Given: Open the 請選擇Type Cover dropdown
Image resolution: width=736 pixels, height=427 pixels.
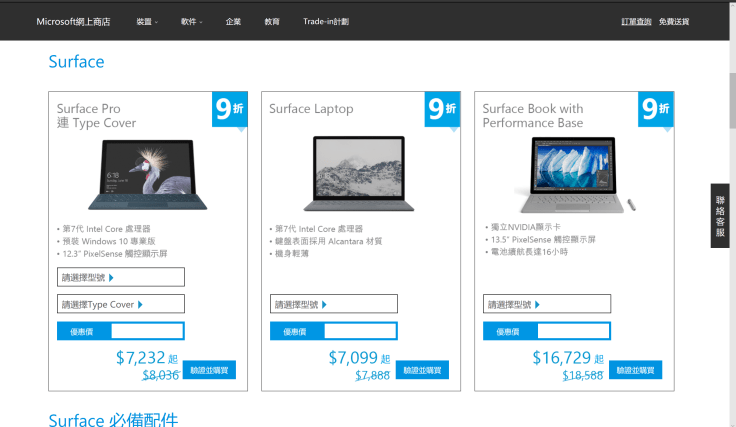Looking at the screenshot, I should 121,304.
